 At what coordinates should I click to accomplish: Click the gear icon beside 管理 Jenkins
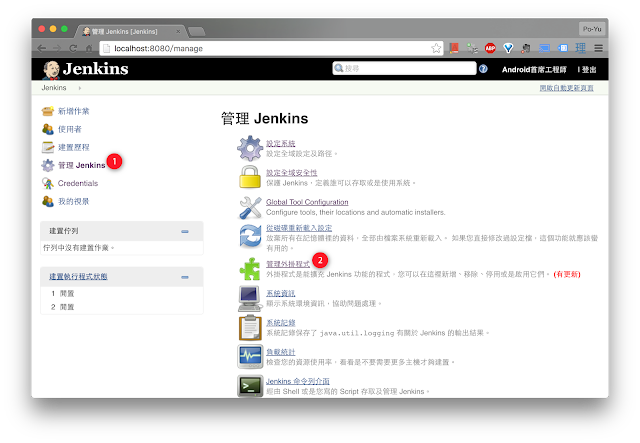click(48, 165)
